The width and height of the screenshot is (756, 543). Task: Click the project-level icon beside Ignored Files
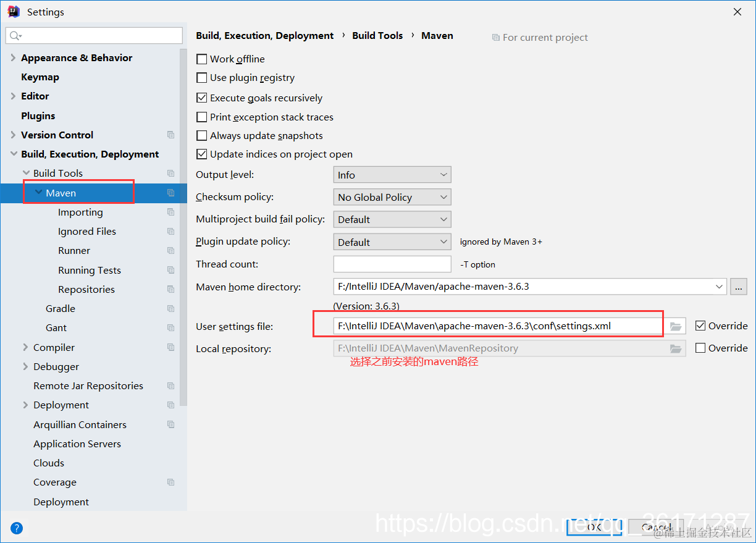pos(171,231)
